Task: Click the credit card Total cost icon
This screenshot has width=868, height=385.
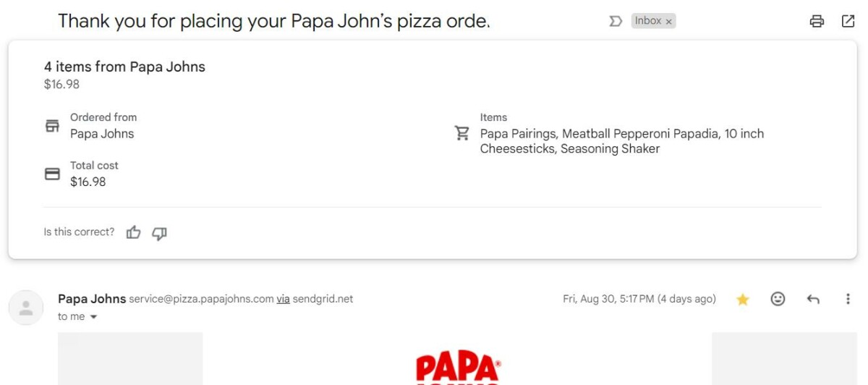Action: click(x=52, y=174)
